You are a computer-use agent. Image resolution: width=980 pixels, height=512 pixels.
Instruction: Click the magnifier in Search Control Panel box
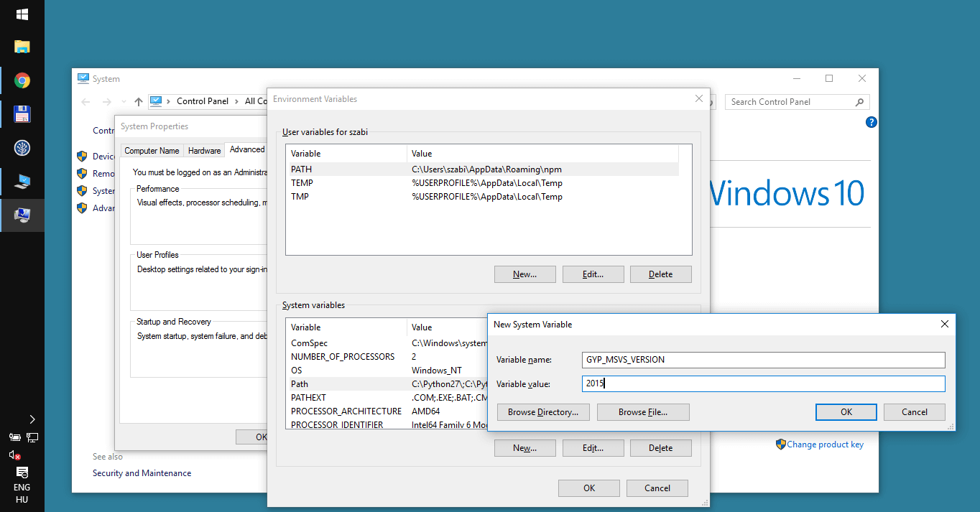coord(859,101)
